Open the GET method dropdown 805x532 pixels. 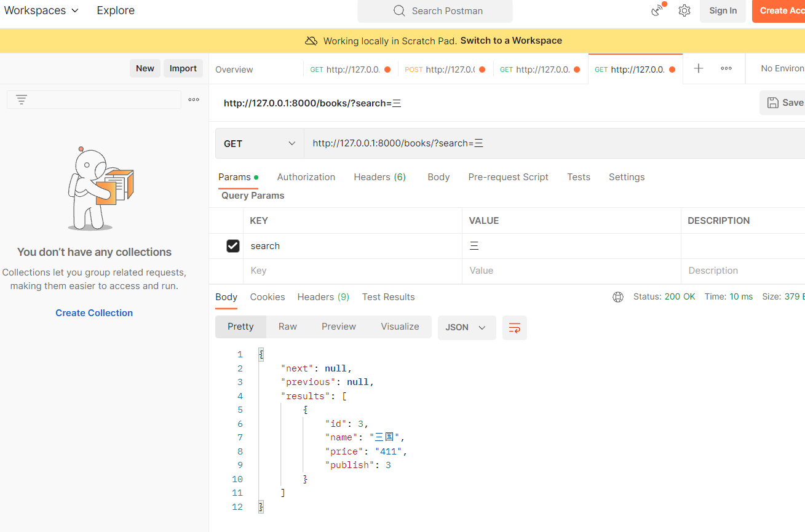(260, 143)
